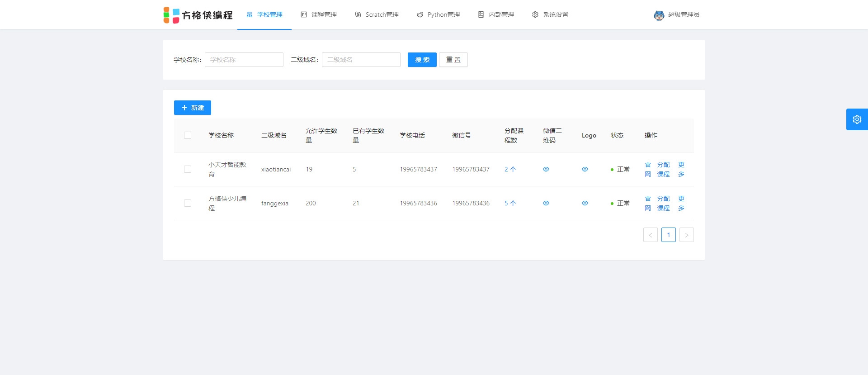View WeChat QR code for xiaotiancai school
This screenshot has width=868, height=375.
coord(546,169)
